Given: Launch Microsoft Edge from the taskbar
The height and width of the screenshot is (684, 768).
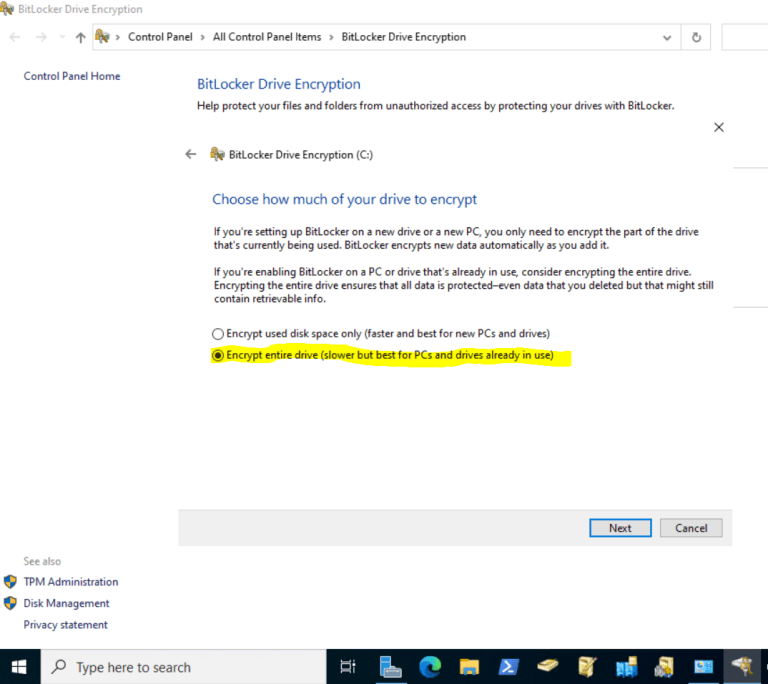Looking at the screenshot, I should tap(430, 667).
